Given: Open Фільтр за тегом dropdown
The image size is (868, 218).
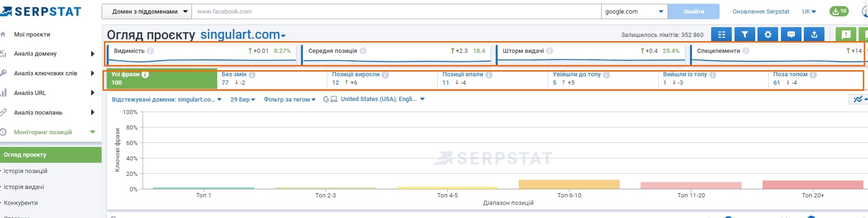Looking at the screenshot, I should tap(290, 99).
